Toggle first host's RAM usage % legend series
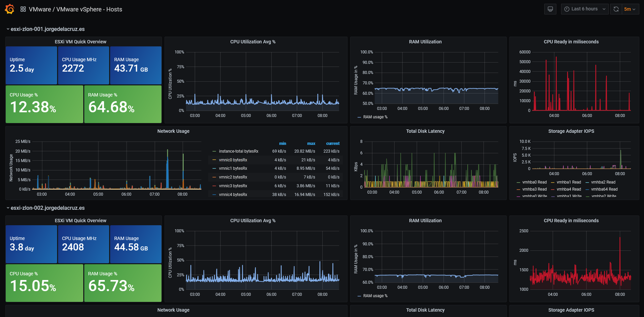Viewport: 644px width, 317px height. [375, 117]
